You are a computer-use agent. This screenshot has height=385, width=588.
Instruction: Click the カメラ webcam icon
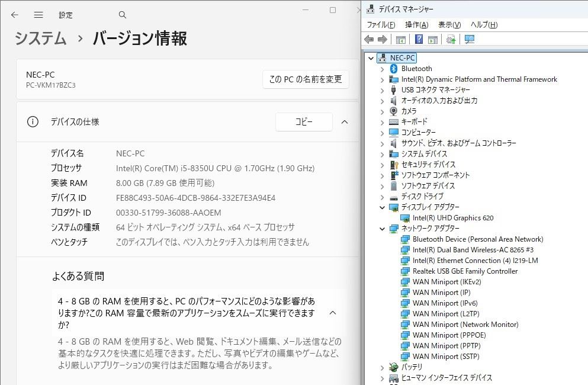pos(393,111)
